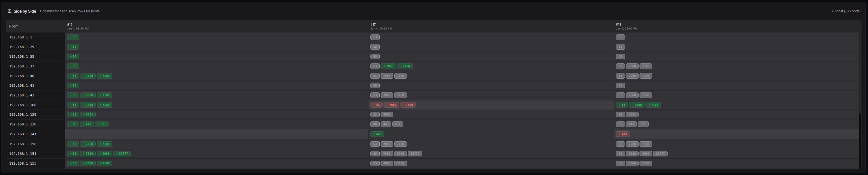Select host 192.168.1.1 row label
The width and height of the screenshot is (868, 175).
tap(21, 37)
